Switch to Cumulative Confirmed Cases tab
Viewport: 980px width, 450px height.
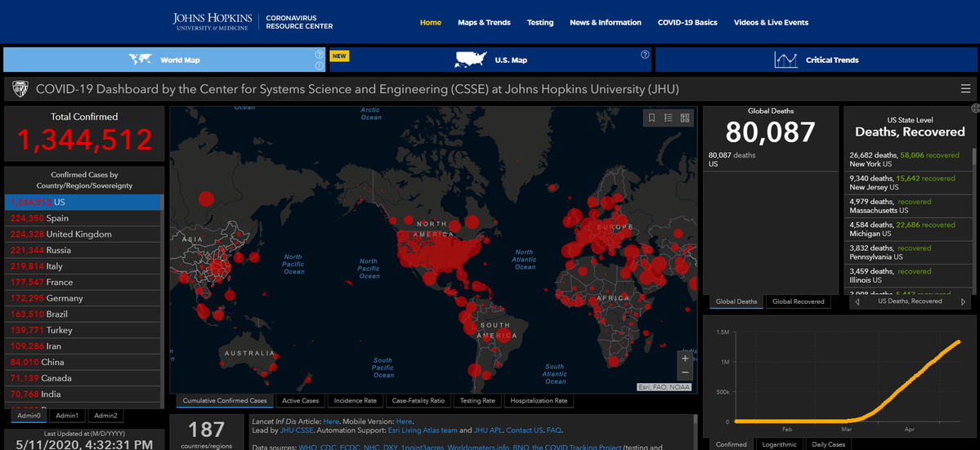pos(225,401)
